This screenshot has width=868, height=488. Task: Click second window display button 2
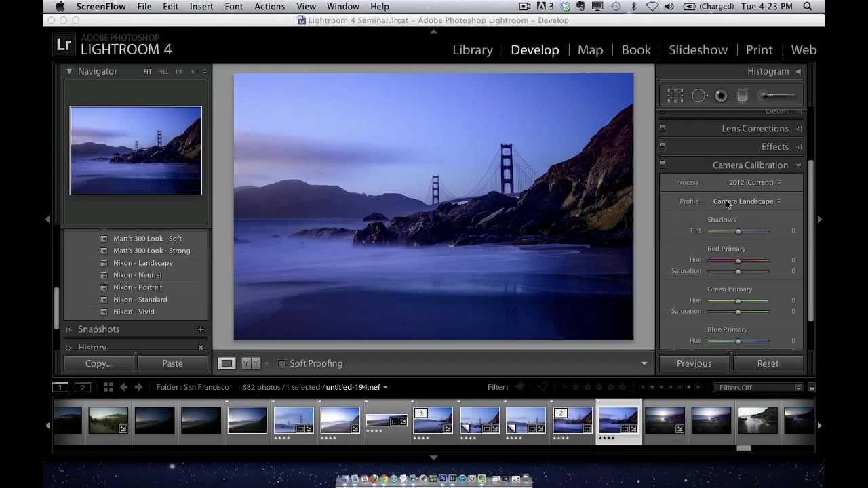click(83, 387)
